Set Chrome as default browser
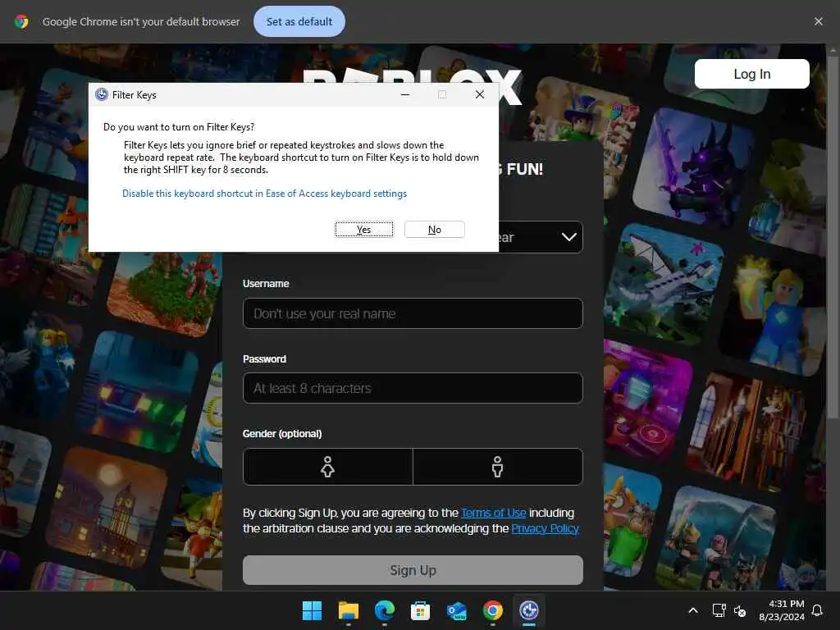 click(x=299, y=21)
